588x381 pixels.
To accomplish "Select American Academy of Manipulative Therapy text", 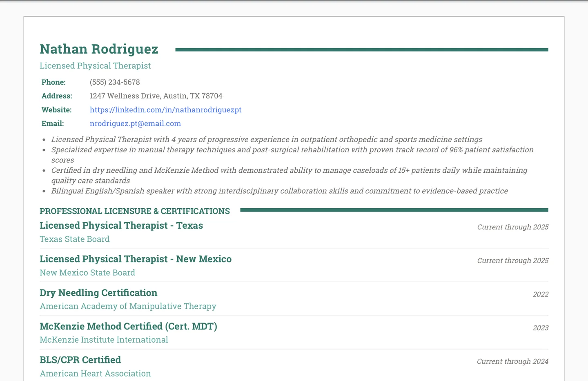I will 128,306.
